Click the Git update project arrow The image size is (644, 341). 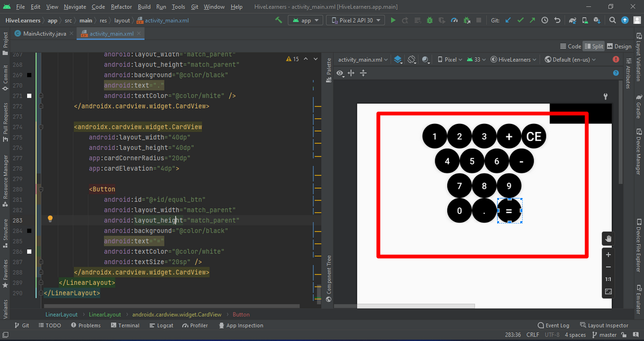click(508, 20)
